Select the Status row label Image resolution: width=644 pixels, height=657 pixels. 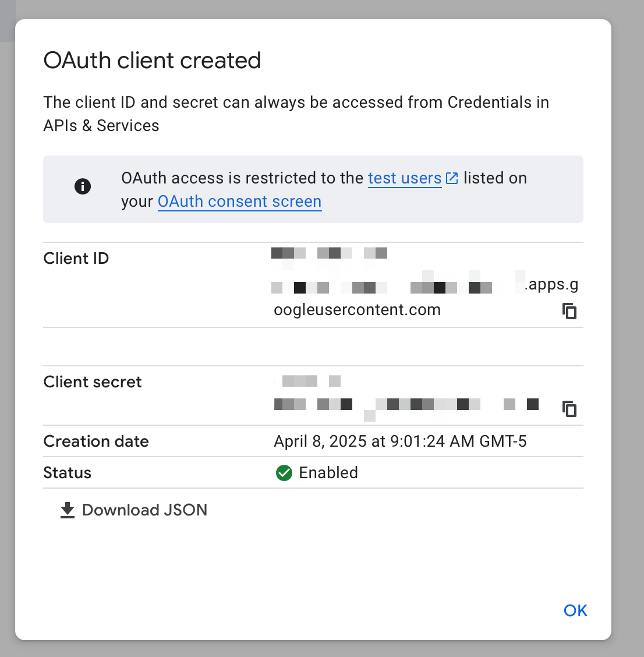tap(67, 473)
